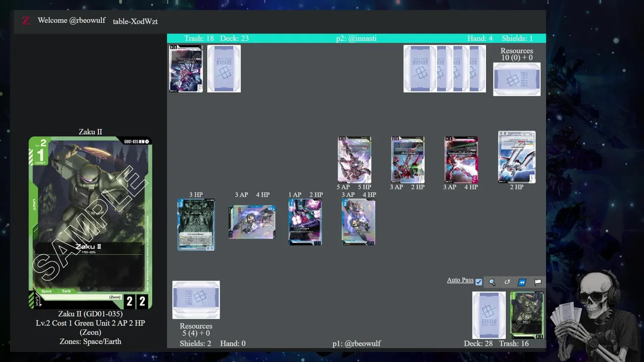Viewport: 644px width, 362px height.
Task: Click the 'p2: @innasti' player label
Action: tap(356, 38)
